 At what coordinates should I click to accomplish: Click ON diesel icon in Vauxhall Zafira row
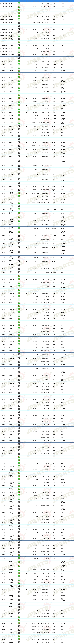(x=19, y=642)
